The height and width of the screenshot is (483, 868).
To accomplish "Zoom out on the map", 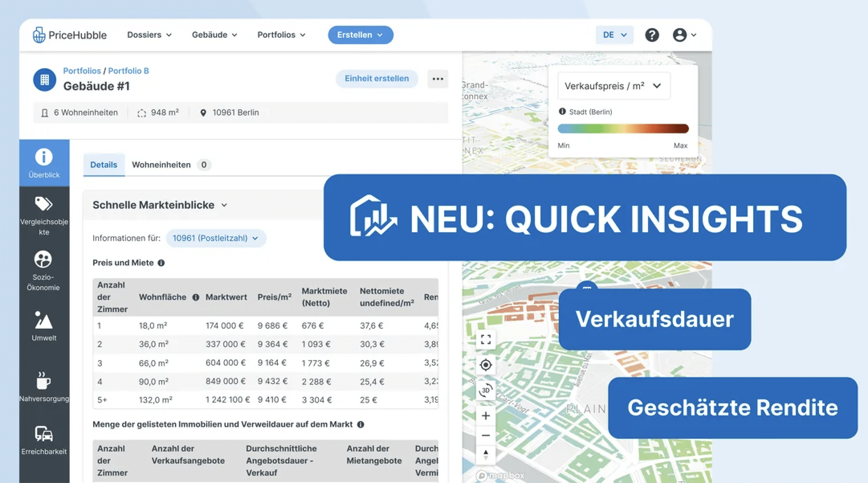I will [486, 435].
